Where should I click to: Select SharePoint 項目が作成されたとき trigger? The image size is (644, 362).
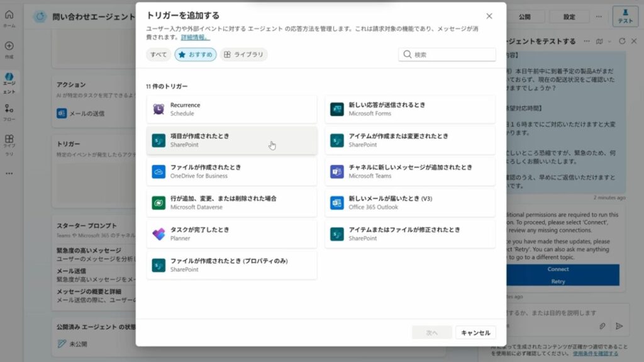coord(231,140)
